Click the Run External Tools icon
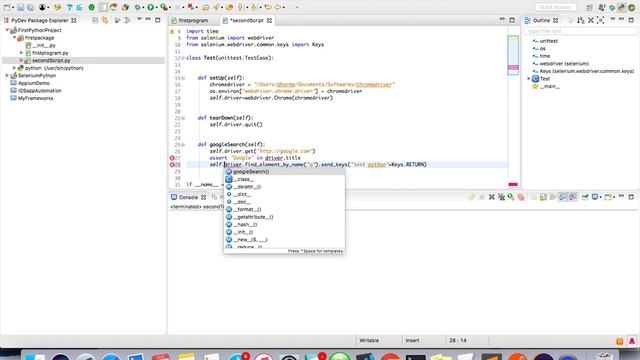This screenshot has width=640, height=360. [x=163, y=7]
